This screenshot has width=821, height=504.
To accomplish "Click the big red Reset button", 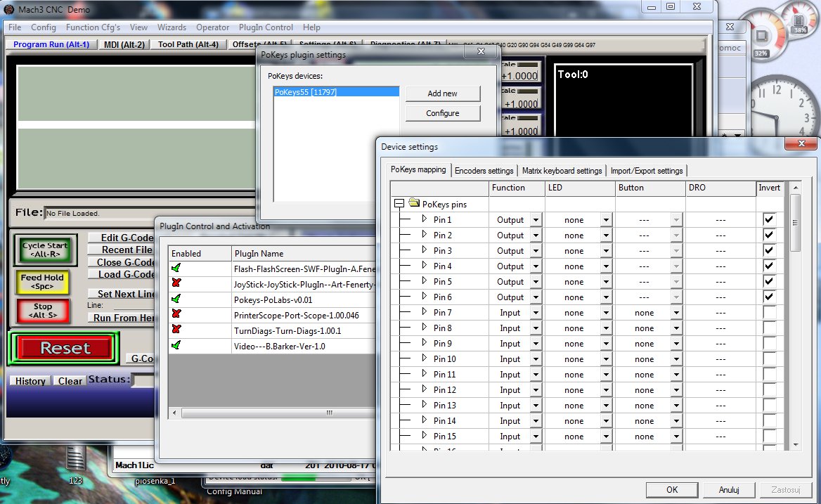I will click(x=65, y=348).
